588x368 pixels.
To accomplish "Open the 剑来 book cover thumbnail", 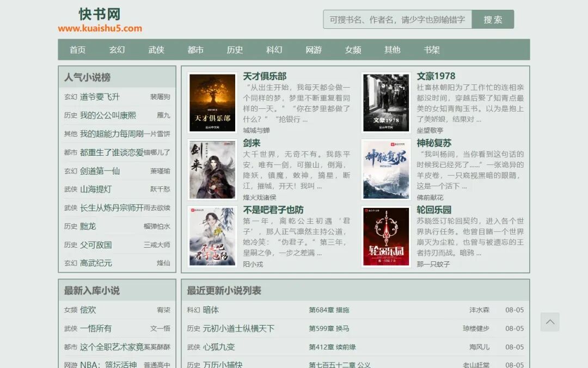I will [x=212, y=169].
